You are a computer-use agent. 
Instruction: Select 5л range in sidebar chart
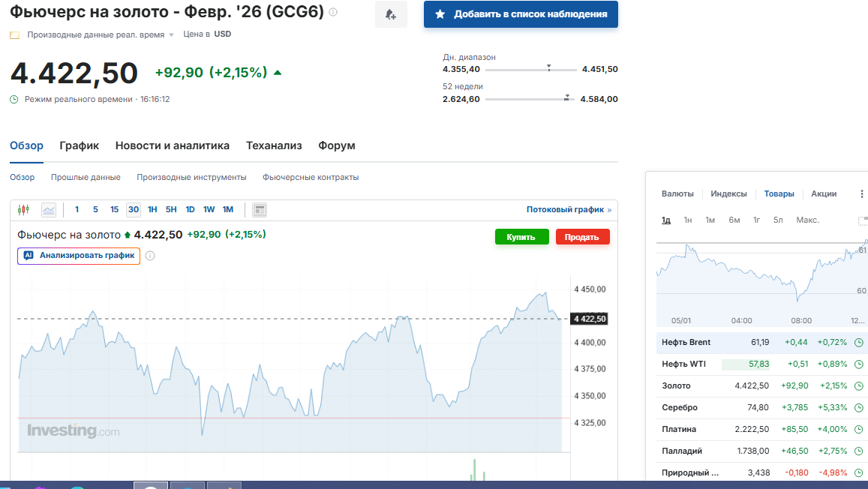pyautogui.click(x=778, y=220)
